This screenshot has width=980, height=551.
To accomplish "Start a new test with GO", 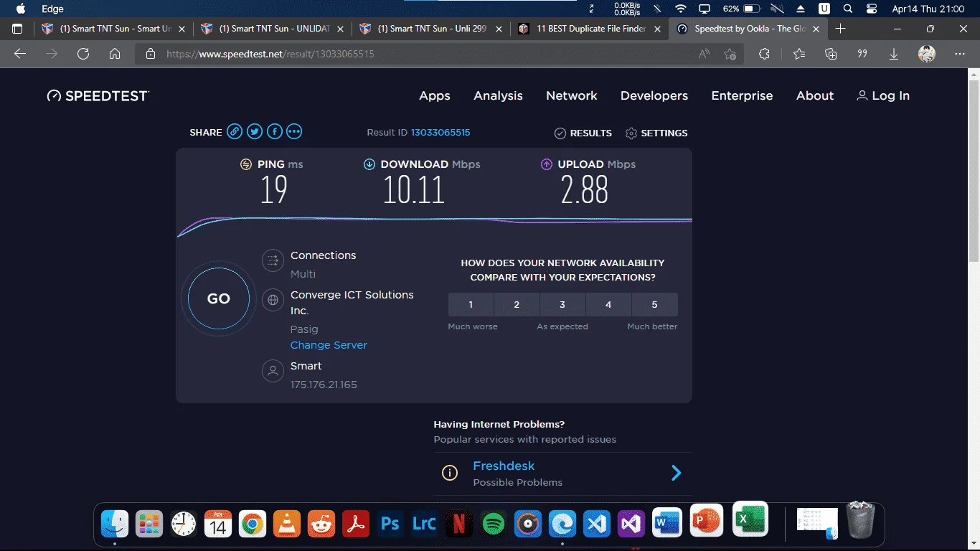I will click(219, 299).
